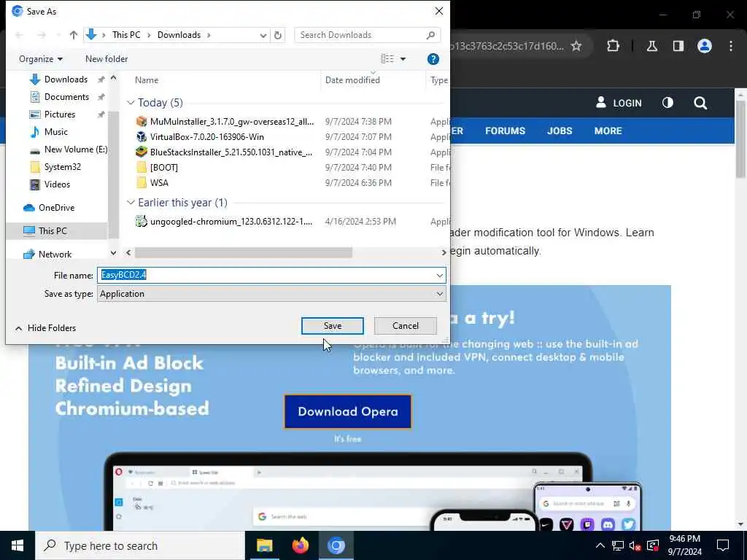Sort files by Name column

[x=146, y=80]
